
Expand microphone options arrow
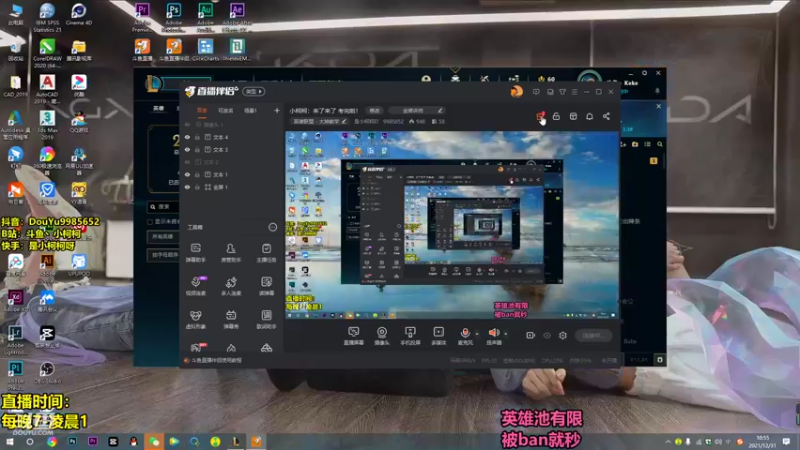click(477, 334)
